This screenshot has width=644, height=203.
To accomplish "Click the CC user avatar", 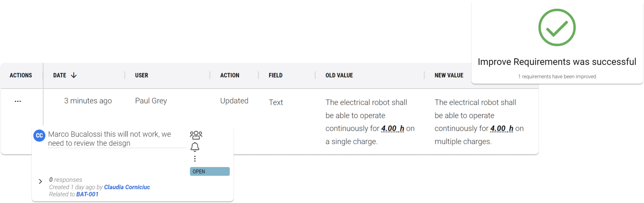I will pos(39,136).
